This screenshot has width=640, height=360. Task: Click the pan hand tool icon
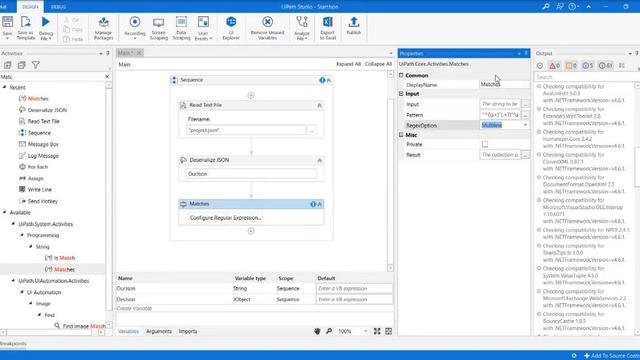pos(317,331)
